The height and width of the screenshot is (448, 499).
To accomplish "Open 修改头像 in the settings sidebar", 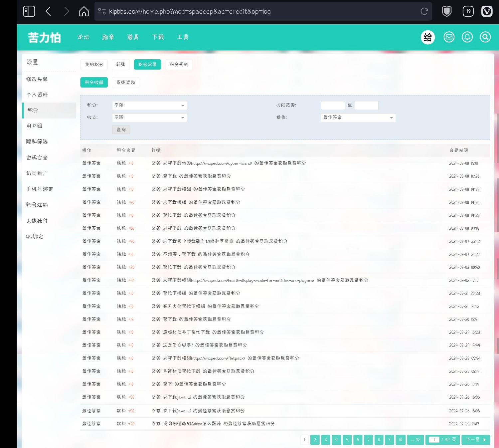I will coord(37,79).
